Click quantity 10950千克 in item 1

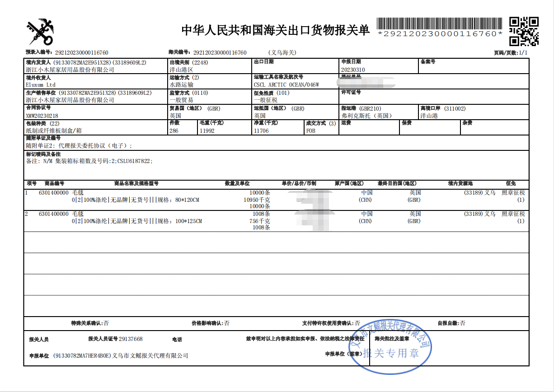257,200
